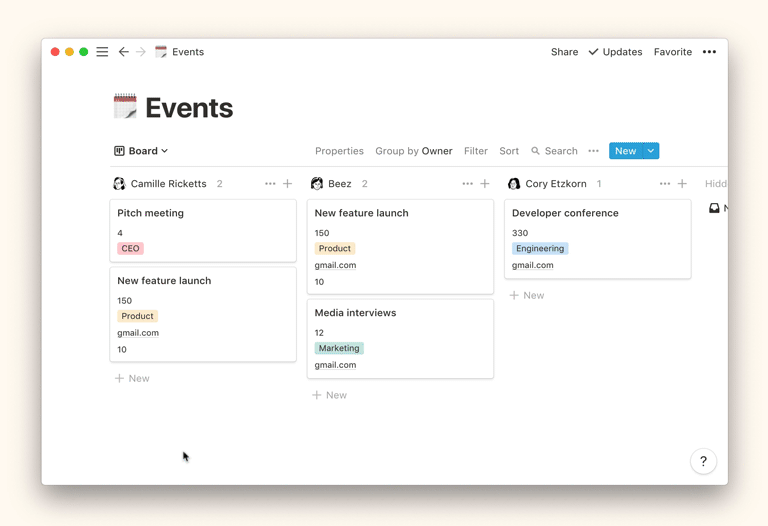Open the Properties menu
Viewport: 768px width, 526px height.
(x=339, y=151)
